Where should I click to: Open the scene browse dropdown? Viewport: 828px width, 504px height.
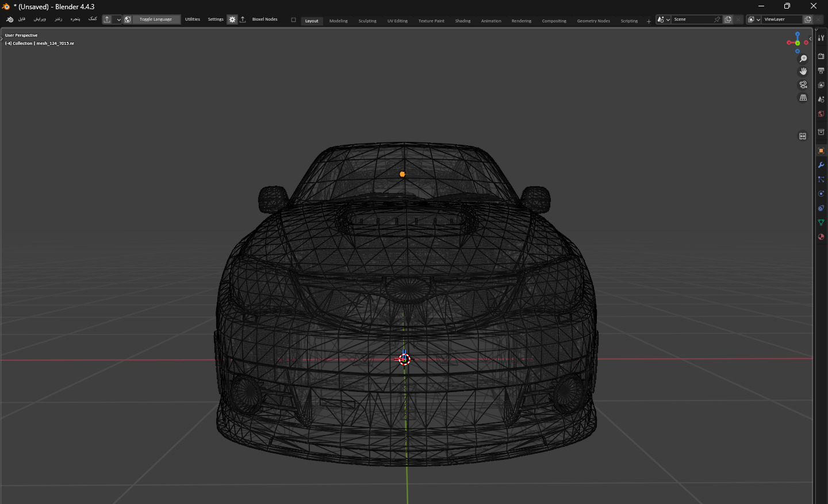[664, 20]
